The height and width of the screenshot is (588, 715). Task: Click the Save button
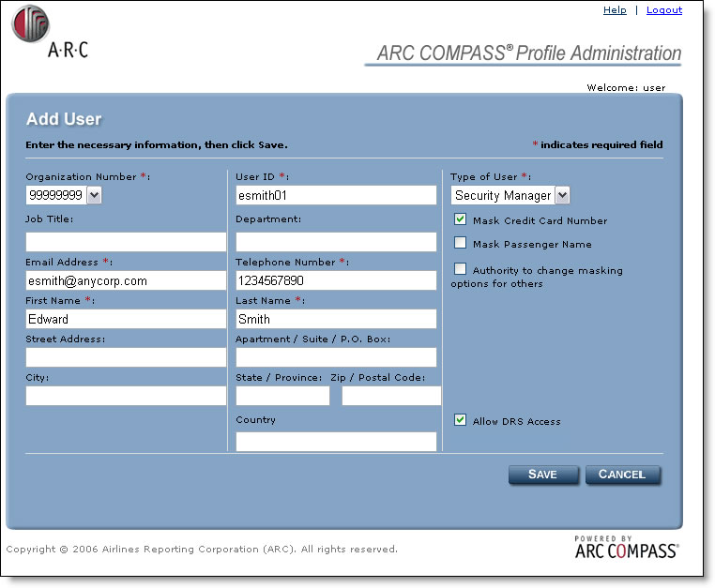(543, 475)
